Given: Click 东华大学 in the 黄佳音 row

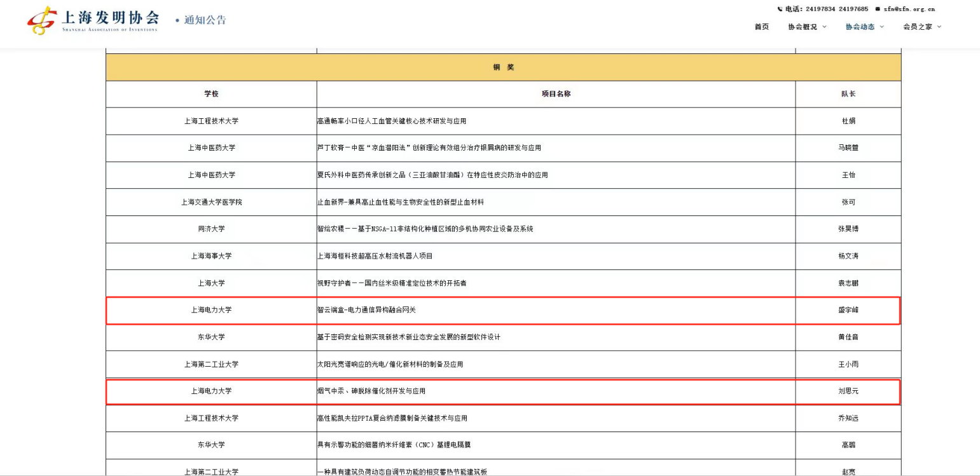Looking at the screenshot, I should point(212,337).
